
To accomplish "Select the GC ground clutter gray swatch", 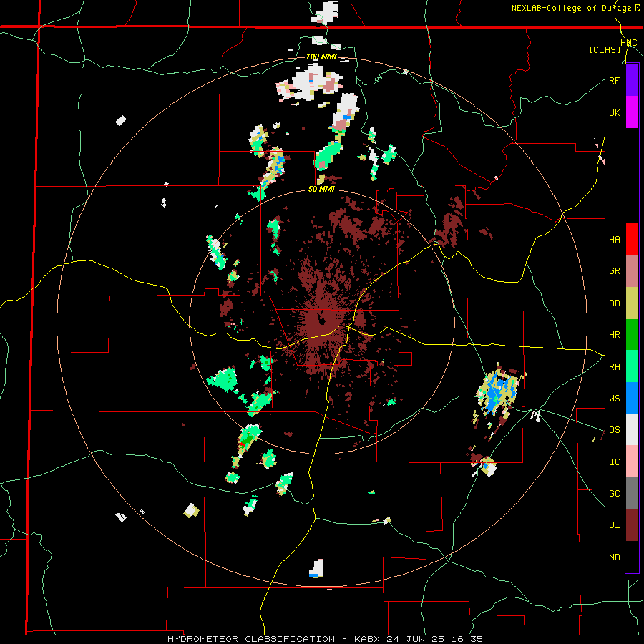I will pos(632,493).
